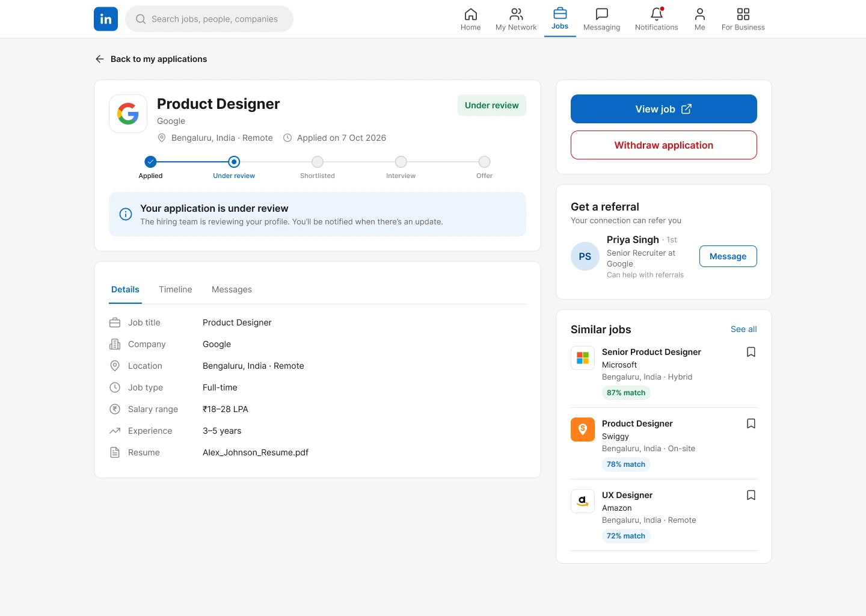Click the Microsoft logo in Similar jobs

[x=583, y=358]
